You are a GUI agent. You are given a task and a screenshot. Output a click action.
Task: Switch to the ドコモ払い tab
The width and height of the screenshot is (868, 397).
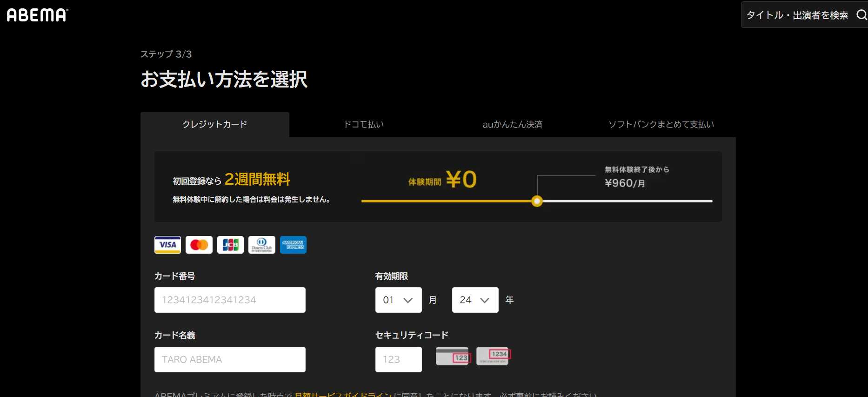coord(364,124)
